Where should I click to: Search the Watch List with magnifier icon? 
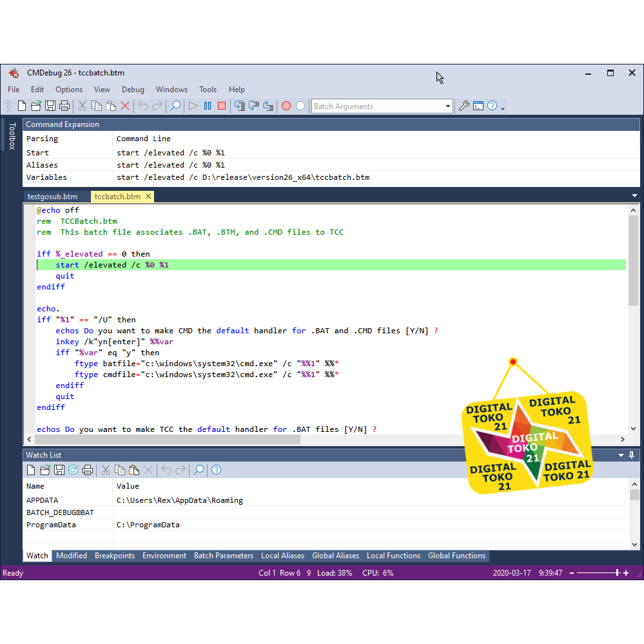[199, 470]
